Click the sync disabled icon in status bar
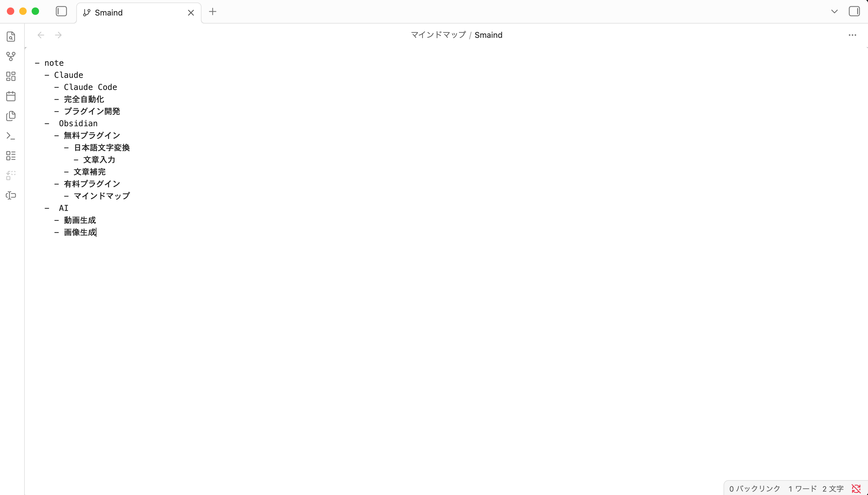The image size is (868, 495). point(856,488)
